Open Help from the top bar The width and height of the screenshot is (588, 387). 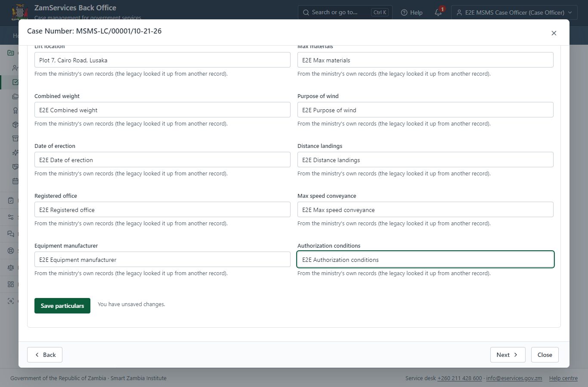pos(412,12)
